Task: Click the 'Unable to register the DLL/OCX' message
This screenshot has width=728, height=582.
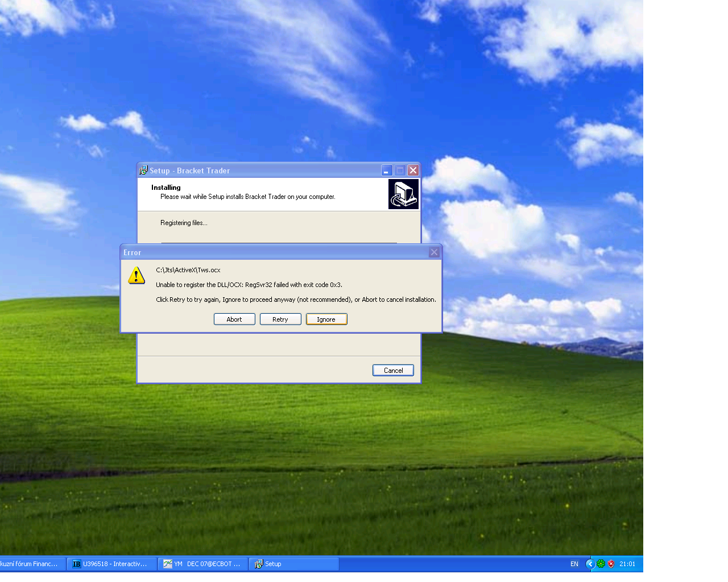Action: pos(249,285)
